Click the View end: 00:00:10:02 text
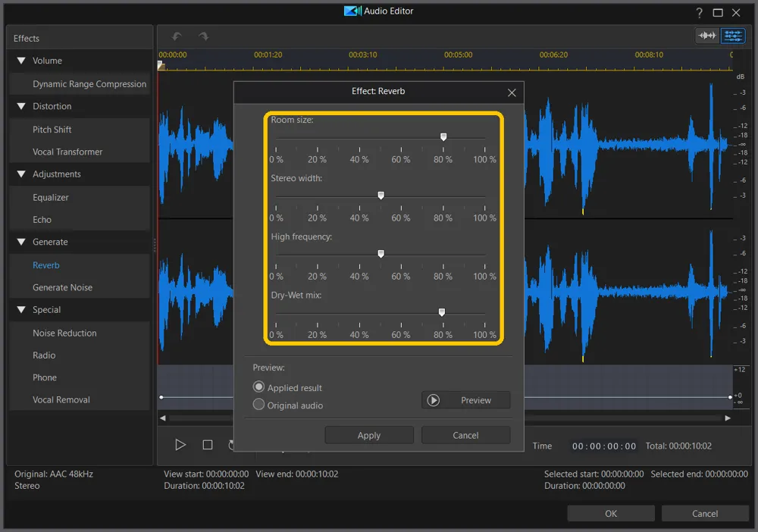 click(297, 474)
